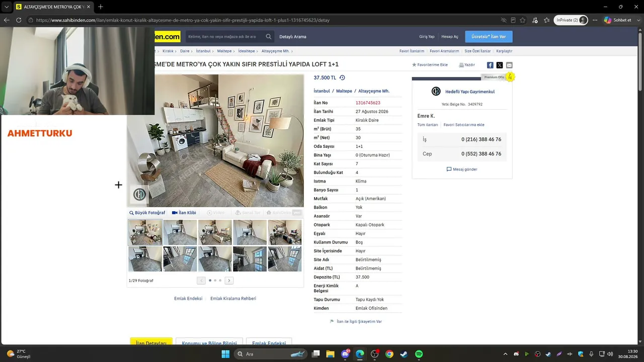Click the microphone icon in system tray
644x362 pixels.
pyautogui.click(x=591, y=354)
